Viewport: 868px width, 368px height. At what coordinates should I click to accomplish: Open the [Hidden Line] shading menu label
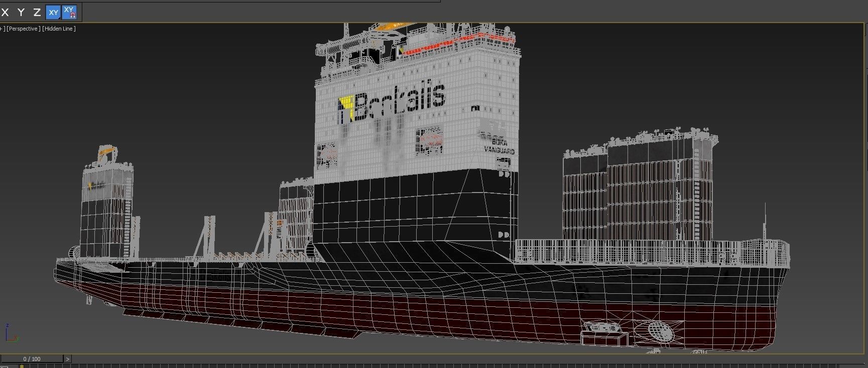pyautogui.click(x=59, y=29)
